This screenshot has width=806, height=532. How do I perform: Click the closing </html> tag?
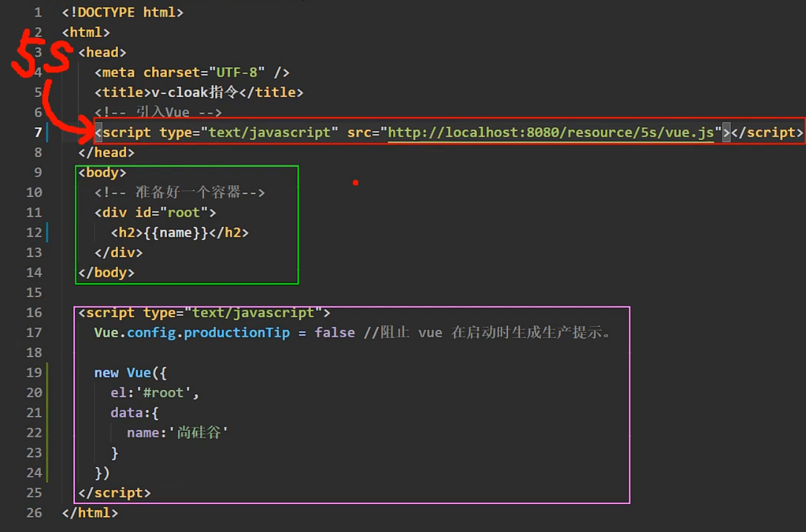click(90, 513)
